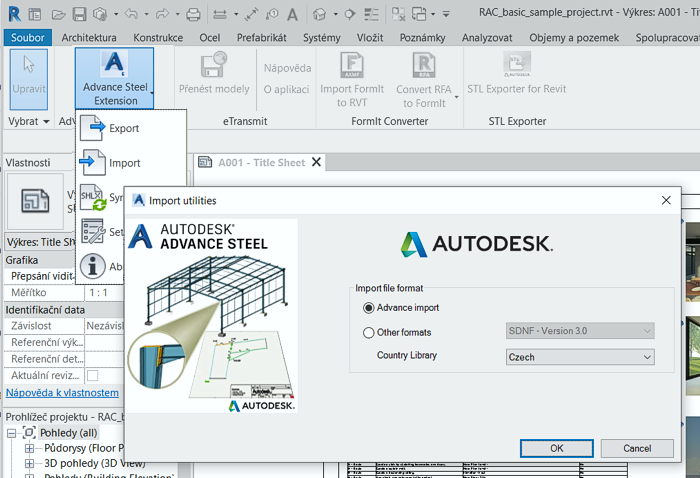Click the Open folder icon
This screenshot has height=478, width=700.
[58, 15]
